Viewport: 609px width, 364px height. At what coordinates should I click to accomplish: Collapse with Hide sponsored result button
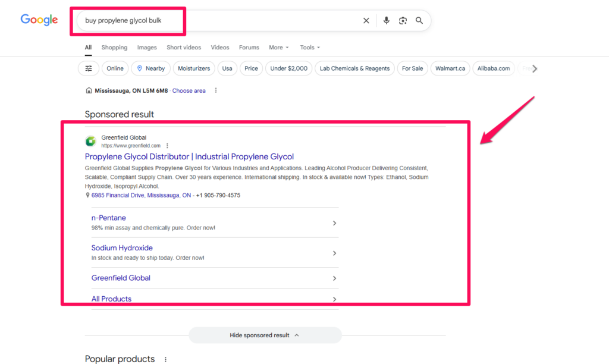265,335
